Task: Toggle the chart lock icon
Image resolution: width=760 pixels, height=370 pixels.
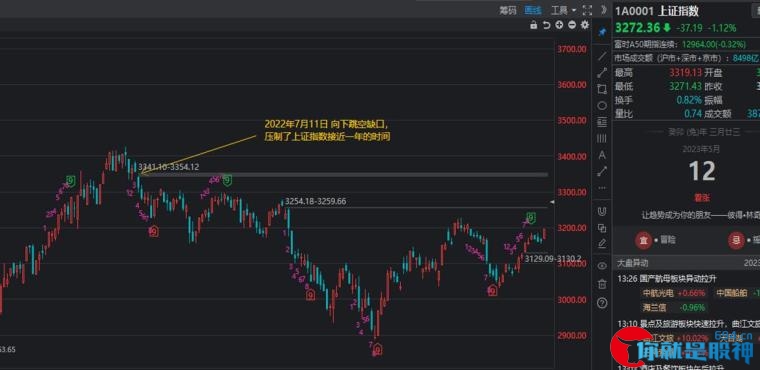Action: (x=534, y=25)
